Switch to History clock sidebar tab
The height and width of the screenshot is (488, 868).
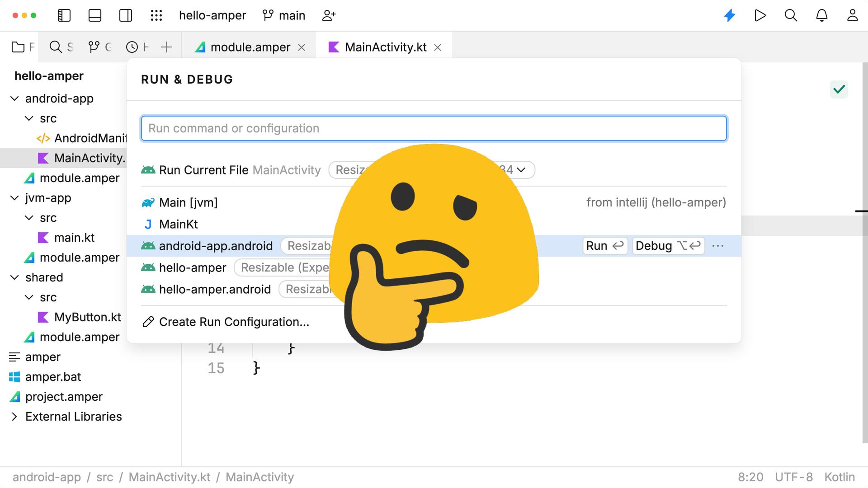137,47
